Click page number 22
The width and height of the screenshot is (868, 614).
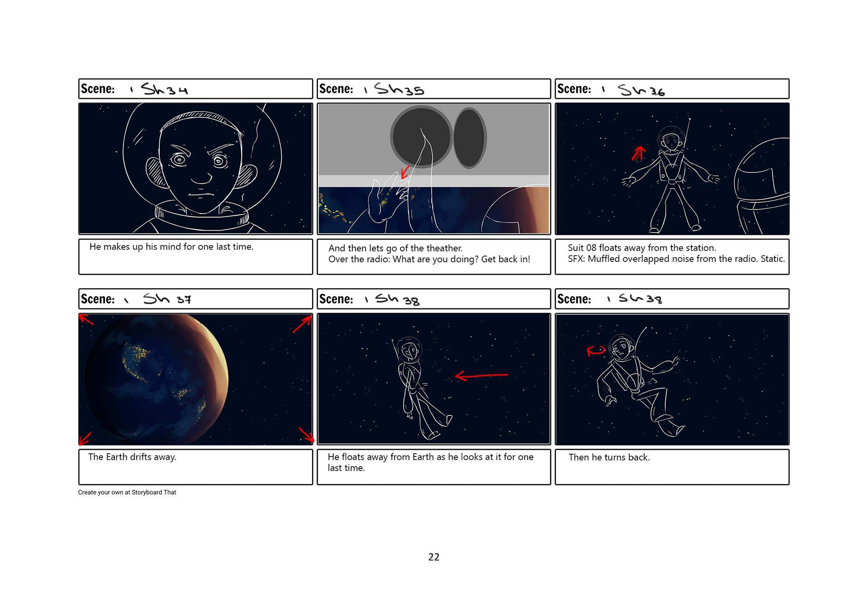(x=434, y=557)
